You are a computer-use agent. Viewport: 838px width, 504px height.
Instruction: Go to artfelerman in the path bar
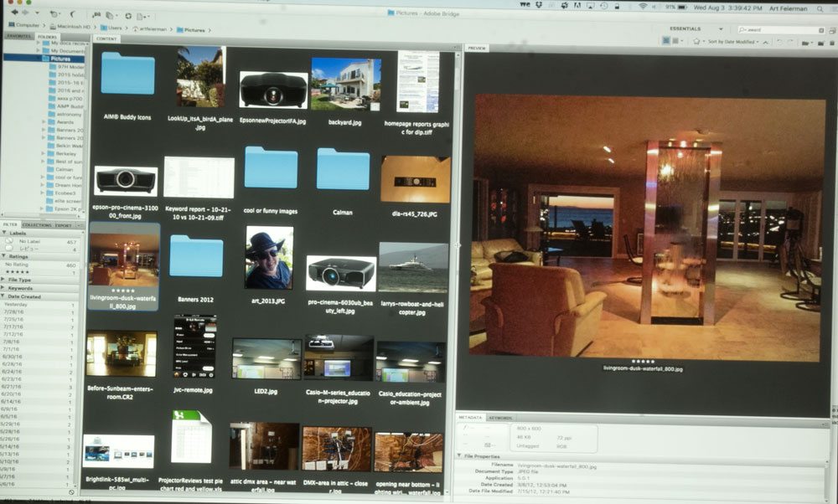[150, 28]
